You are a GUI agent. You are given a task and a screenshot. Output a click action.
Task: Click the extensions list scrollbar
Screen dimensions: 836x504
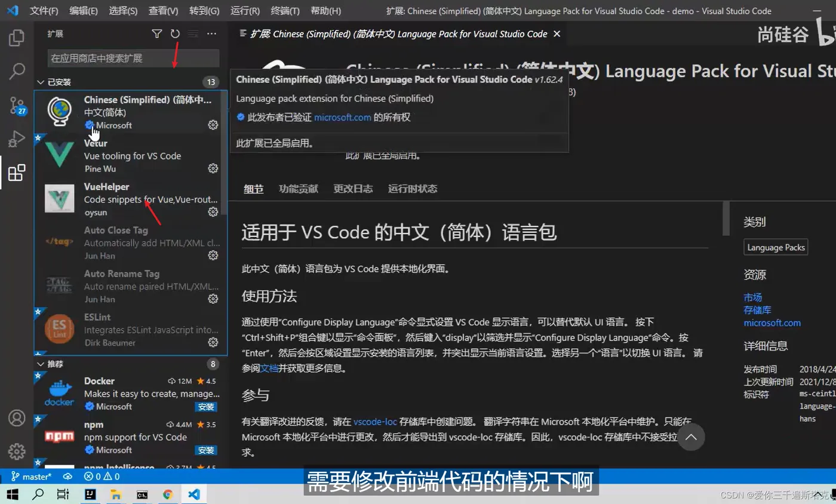224,152
